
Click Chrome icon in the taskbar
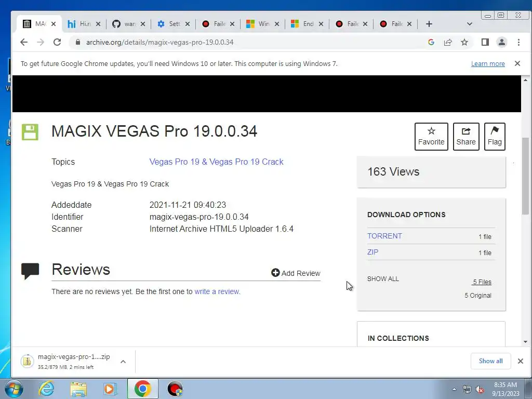click(142, 389)
